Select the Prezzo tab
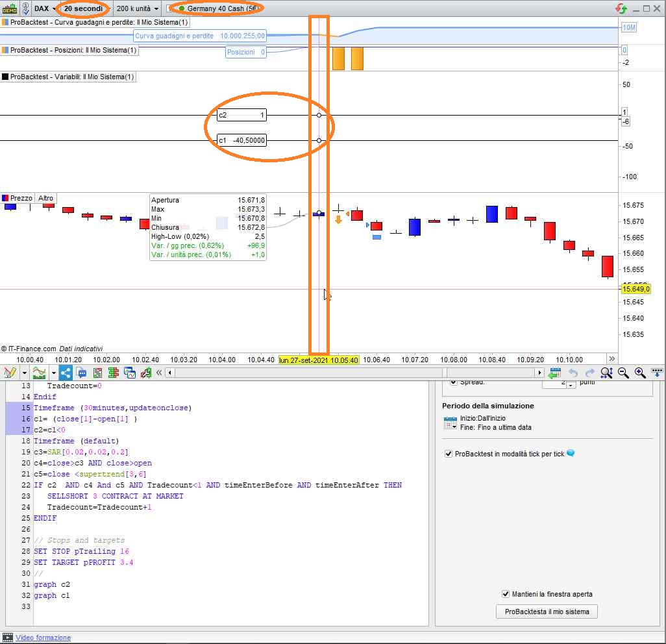Image resolution: width=666 pixels, height=644 pixels. pyautogui.click(x=17, y=198)
